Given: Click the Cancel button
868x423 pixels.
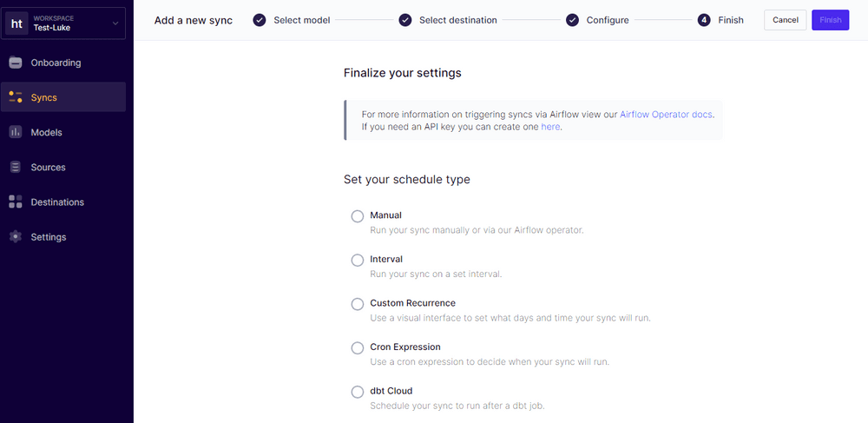Looking at the screenshot, I should 785,20.
